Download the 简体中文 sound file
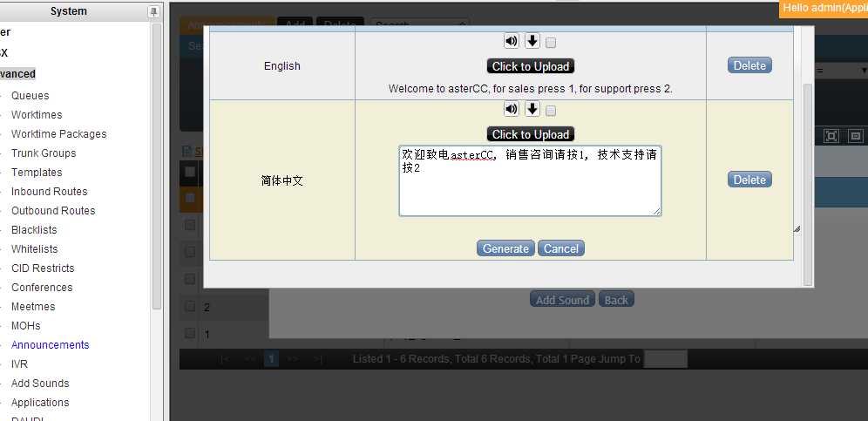The width and height of the screenshot is (868, 421). 532,109
